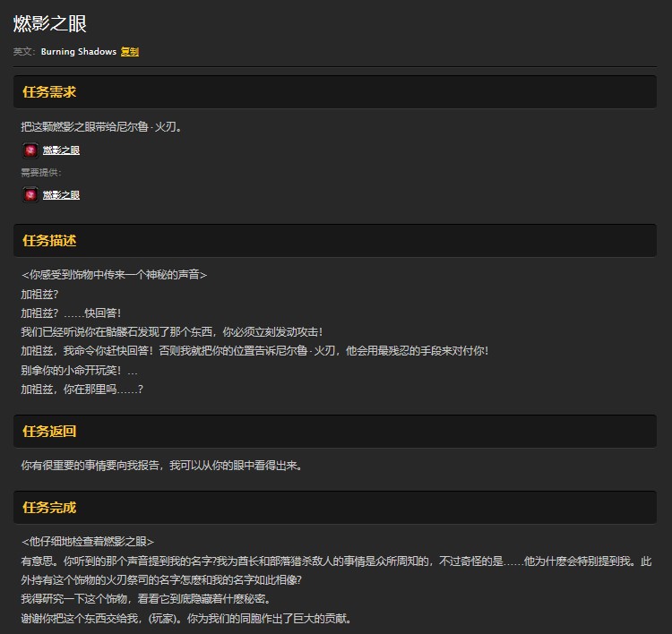Click the line 加祖兹，你在那里吗……？

[x=82, y=390]
